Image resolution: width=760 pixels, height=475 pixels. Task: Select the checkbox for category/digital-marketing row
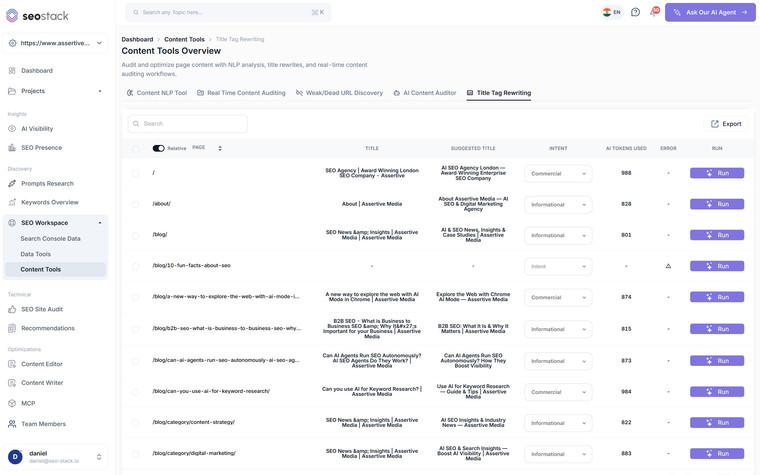[x=135, y=454]
